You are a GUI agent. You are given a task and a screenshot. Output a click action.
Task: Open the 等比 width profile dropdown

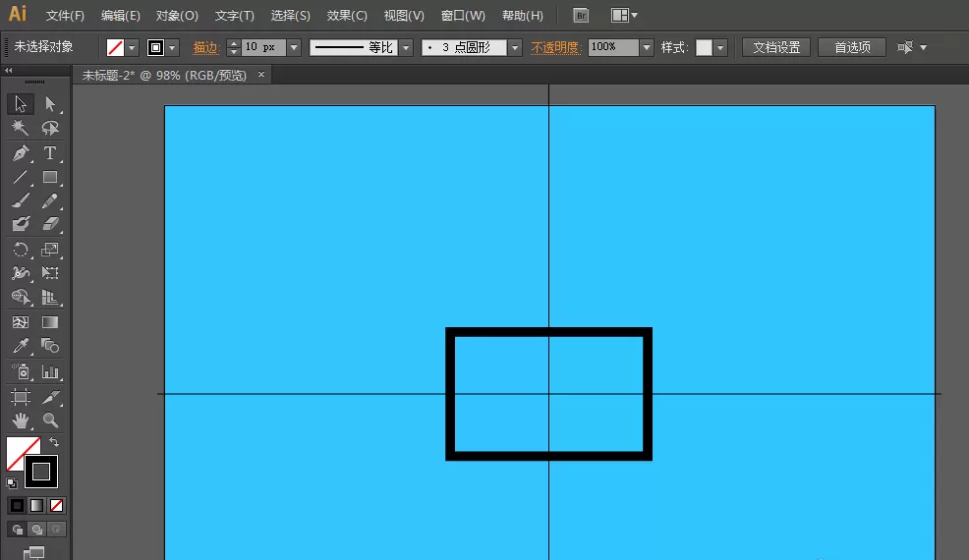pyautogui.click(x=406, y=47)
